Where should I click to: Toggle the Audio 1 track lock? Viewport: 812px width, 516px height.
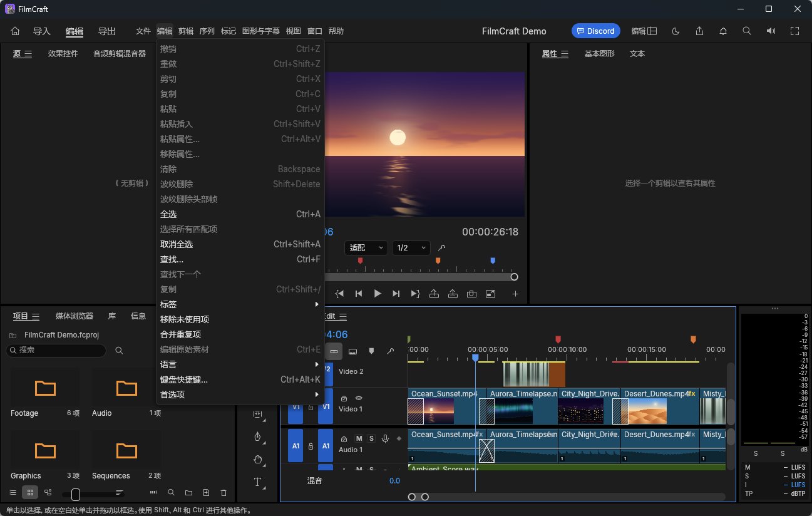tap(311, 446)
